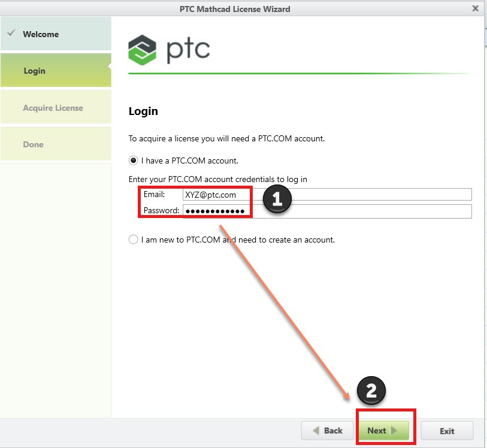
Task: Go back using the Back button
Action: click(x=327, y=431)
